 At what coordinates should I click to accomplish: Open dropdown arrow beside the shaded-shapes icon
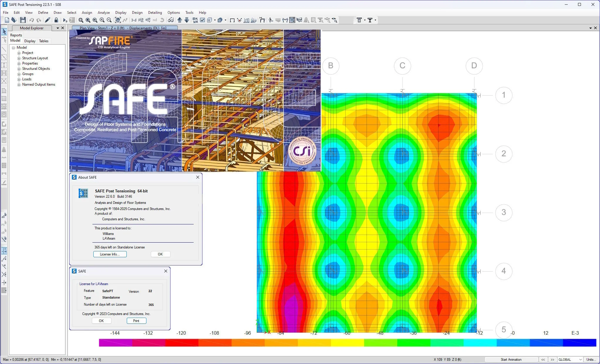(225, 20)
